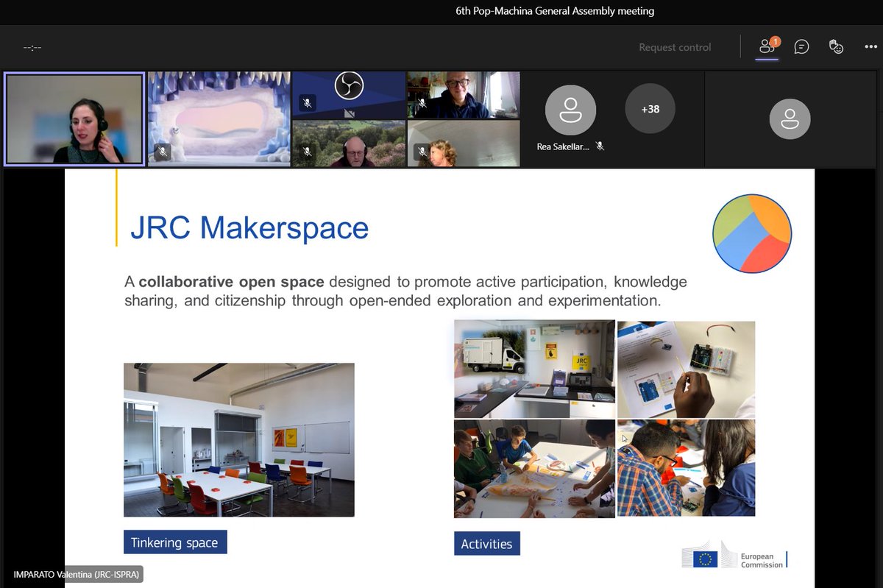The width and height of the screenshot is (883, 588).
Task: Select Rea Sakellar's avatar circle
Action: (x=570, y=110)
